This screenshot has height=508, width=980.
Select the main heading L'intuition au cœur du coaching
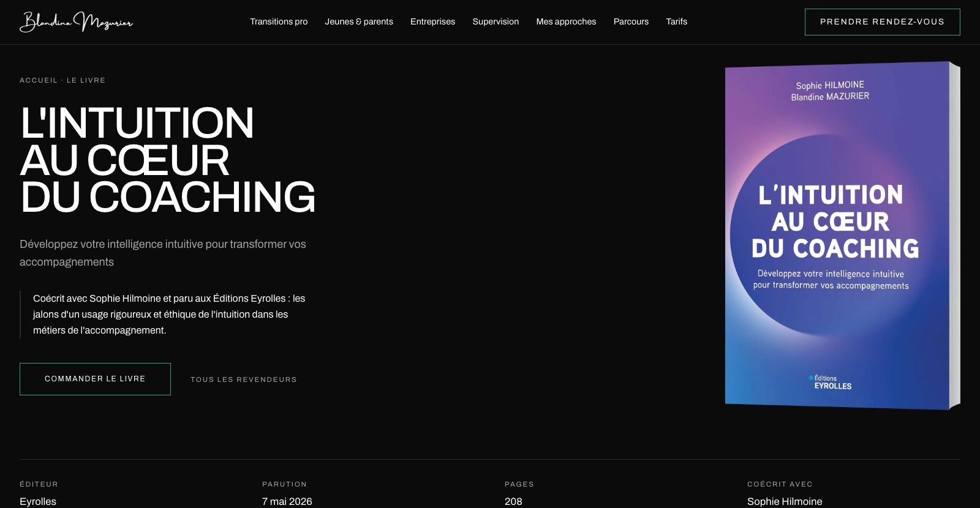tap(168, 160)
